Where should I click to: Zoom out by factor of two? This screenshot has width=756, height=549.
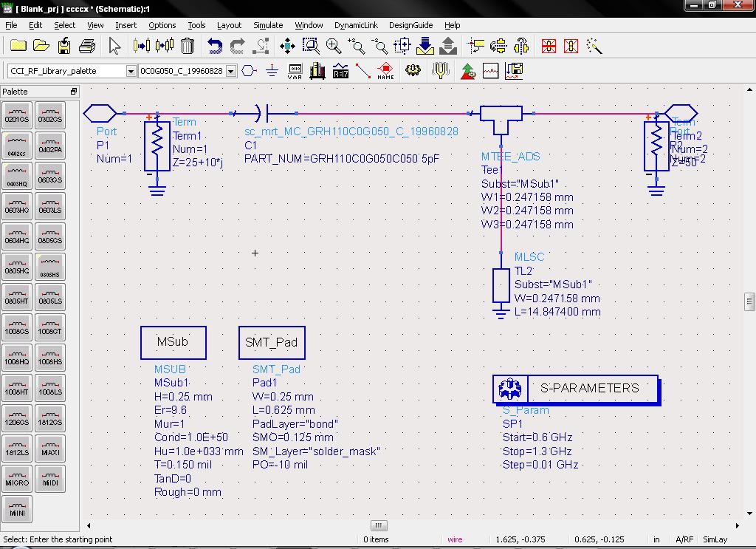pos(379,46)
